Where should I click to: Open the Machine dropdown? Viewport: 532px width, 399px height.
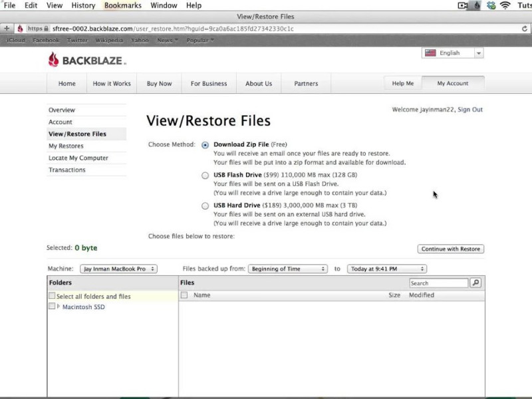pos(118,269)
